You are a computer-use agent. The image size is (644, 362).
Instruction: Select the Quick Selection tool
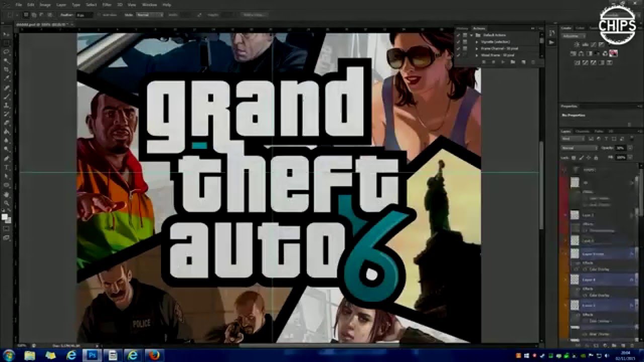point(7,60)
